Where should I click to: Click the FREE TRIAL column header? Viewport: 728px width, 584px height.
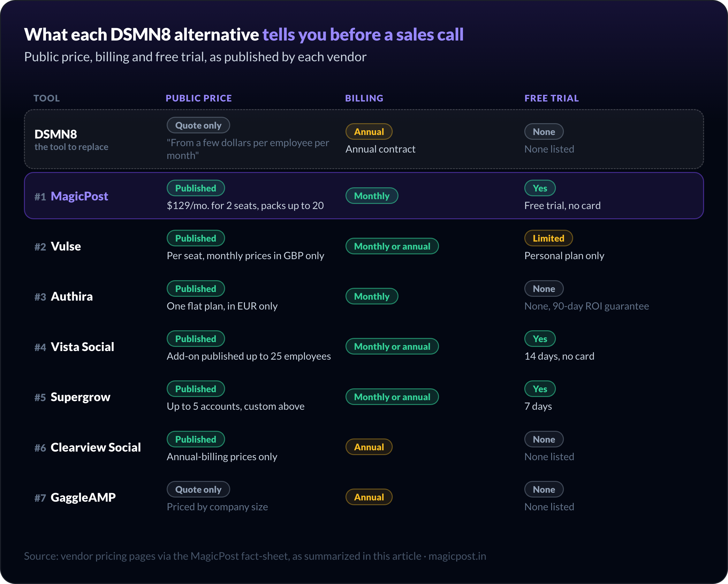pyautogui.click(x=551, y=98)
